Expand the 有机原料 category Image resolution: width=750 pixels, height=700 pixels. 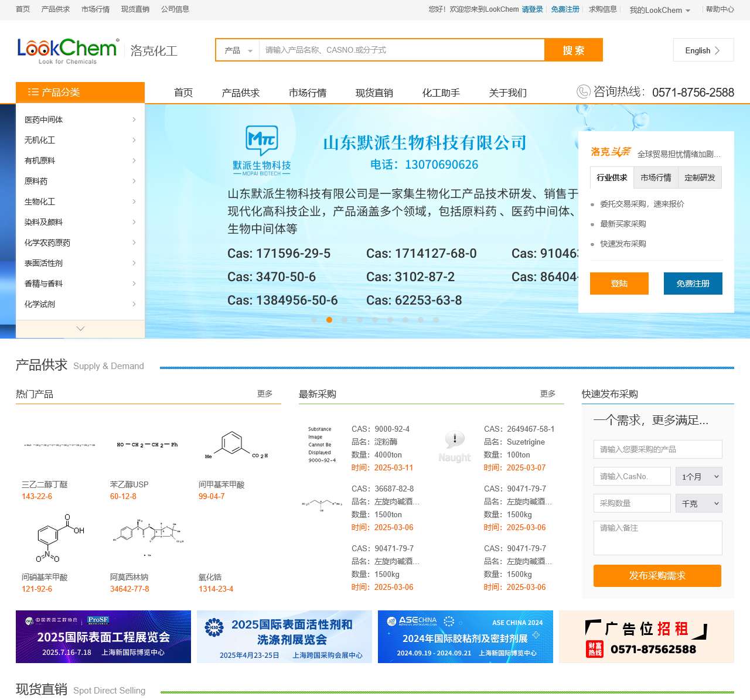[80, 161]
